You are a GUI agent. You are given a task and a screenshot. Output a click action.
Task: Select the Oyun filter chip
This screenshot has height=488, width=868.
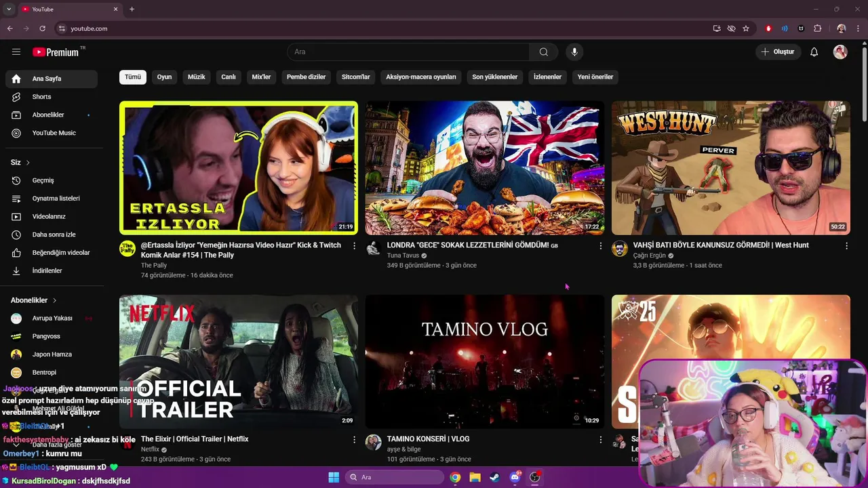click(165, 77)
